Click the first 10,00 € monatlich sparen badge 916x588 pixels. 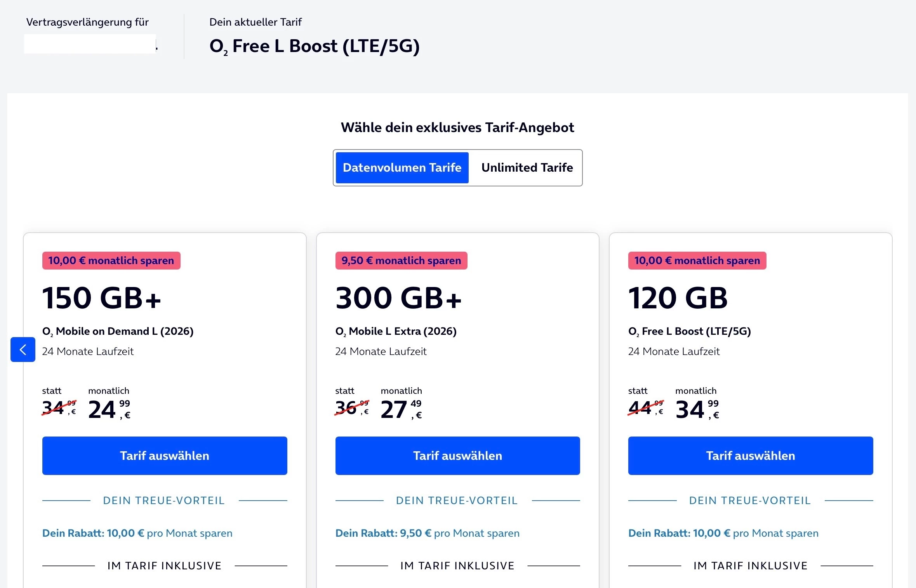(111, 261)
